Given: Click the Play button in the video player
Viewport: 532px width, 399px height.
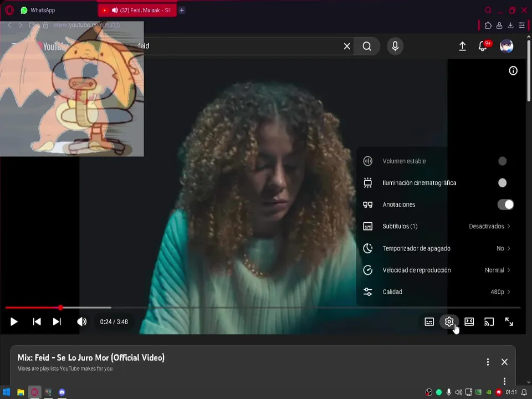Looking at the screenshot, I should [14, 321].
